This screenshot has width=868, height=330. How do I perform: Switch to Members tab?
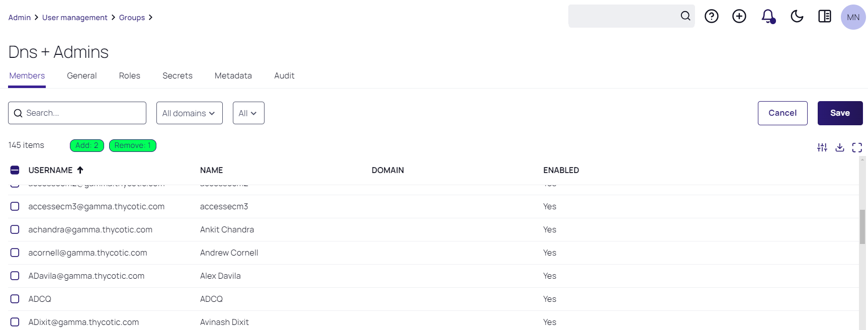pos(27,75)
